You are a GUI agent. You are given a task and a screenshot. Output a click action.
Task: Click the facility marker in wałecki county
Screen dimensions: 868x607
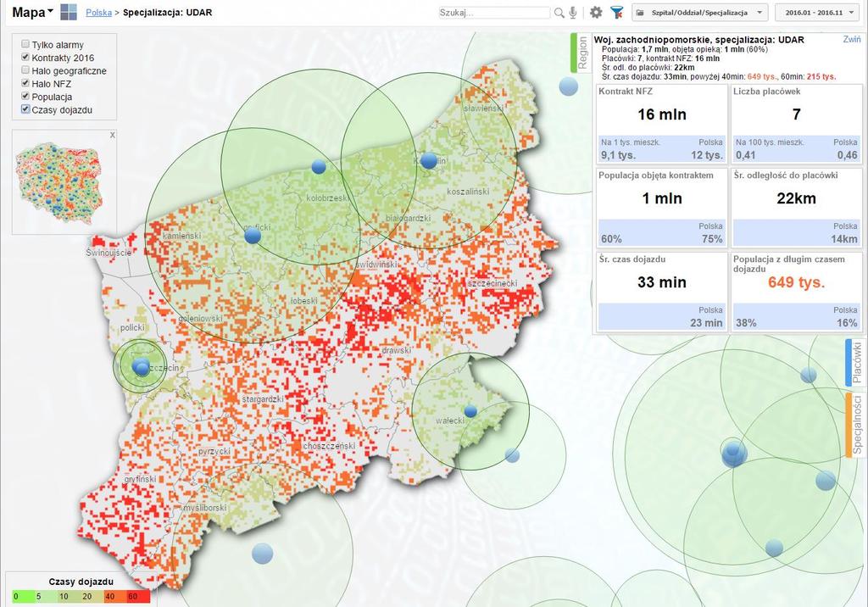click(470, 411)
